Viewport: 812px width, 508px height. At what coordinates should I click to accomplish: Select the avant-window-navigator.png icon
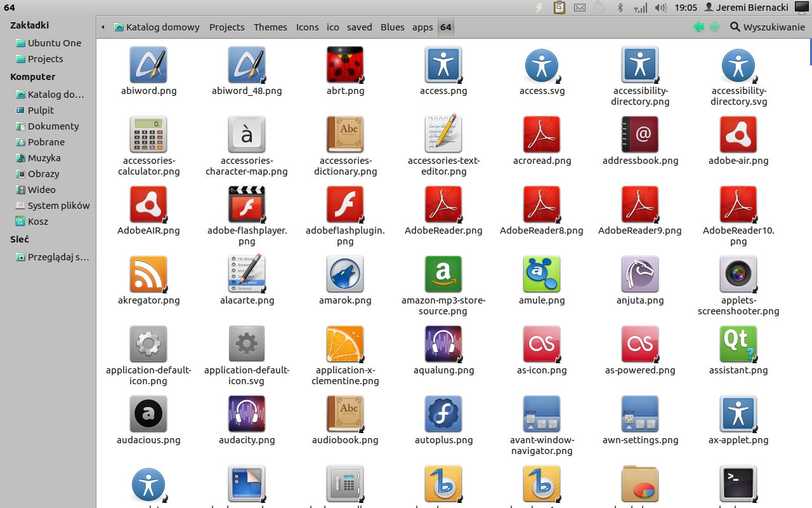pyautogui.click(x=542, y=414)
